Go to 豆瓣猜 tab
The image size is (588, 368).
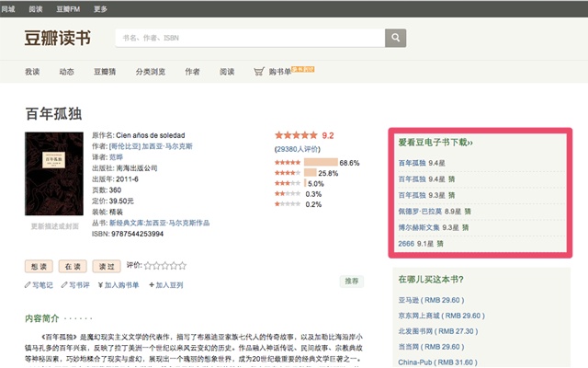[x=105, y=72]
